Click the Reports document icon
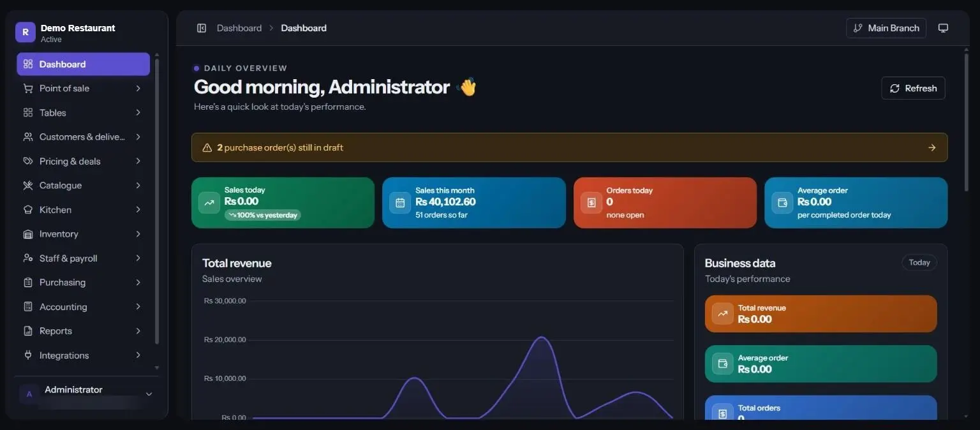 click(x=28, y=331)
